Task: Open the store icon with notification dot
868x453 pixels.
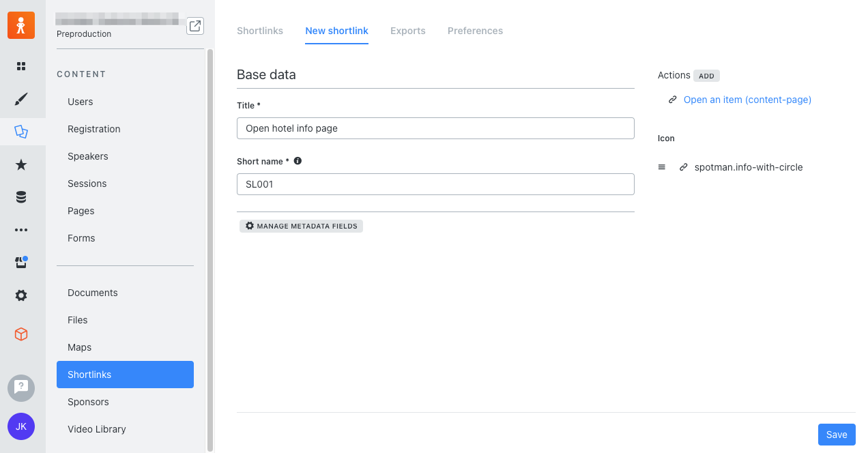Action: [x=21, y=263]
